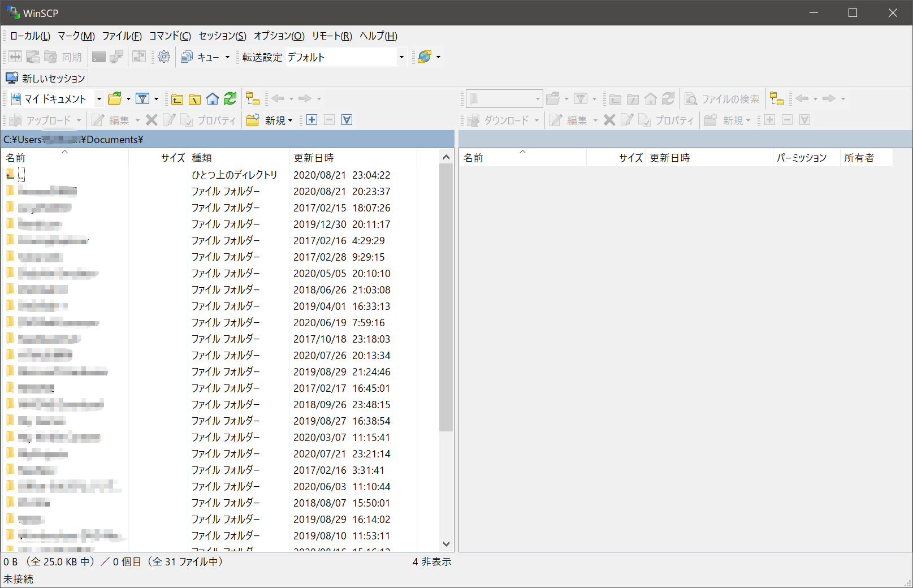Go to local parent directory icon
The image size is (913, 588).
[178, 99]
